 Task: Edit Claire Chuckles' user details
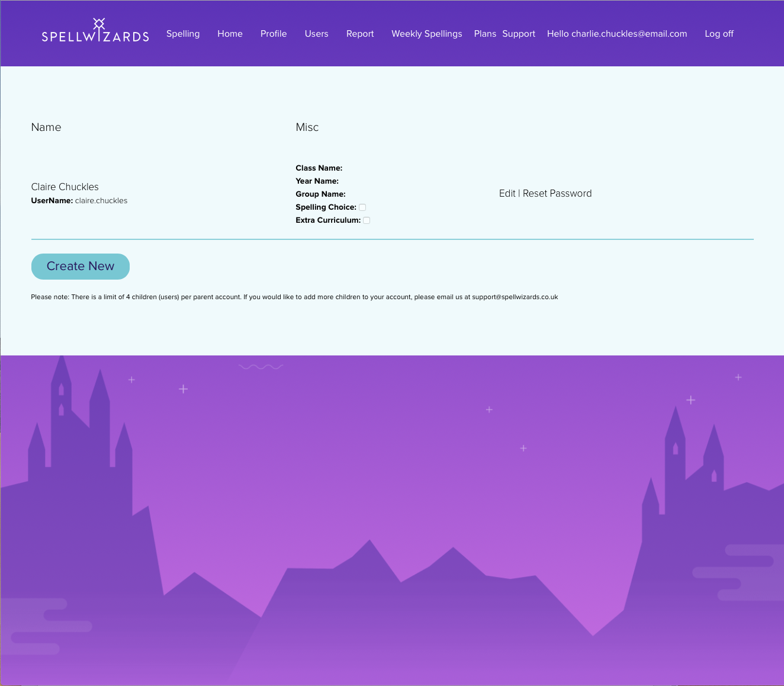(507, 194)
